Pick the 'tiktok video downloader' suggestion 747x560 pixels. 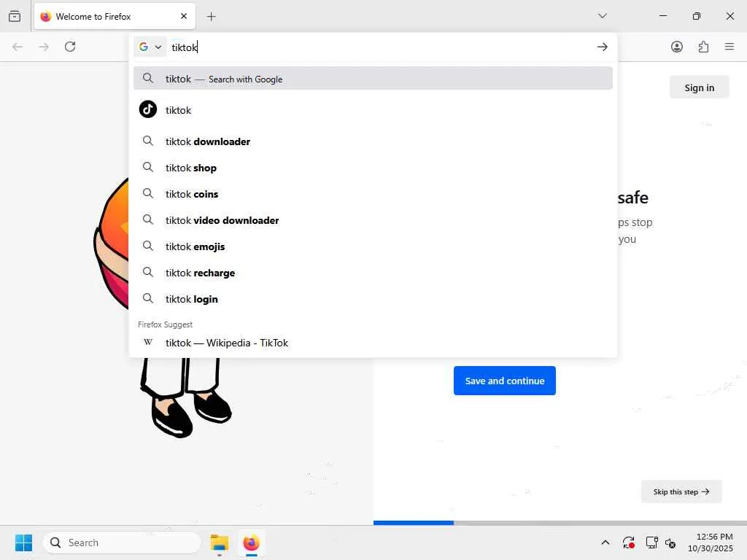(x=373, y=220)
